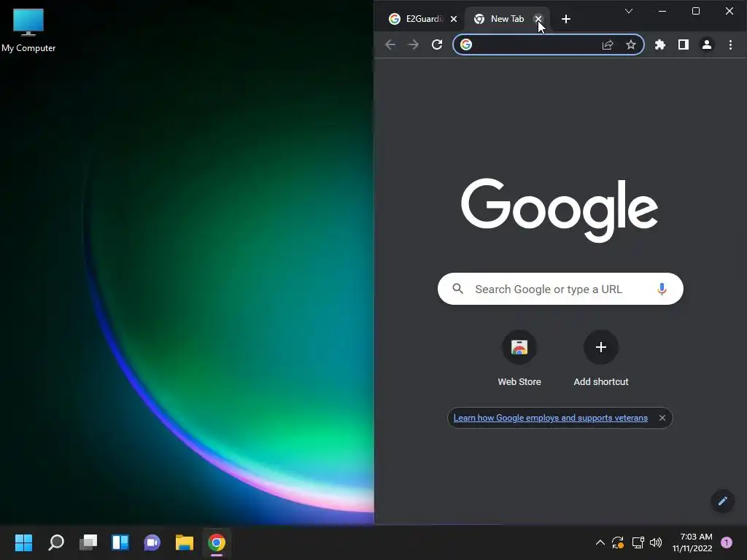Click the sync update tray icon

click(618, 542)
